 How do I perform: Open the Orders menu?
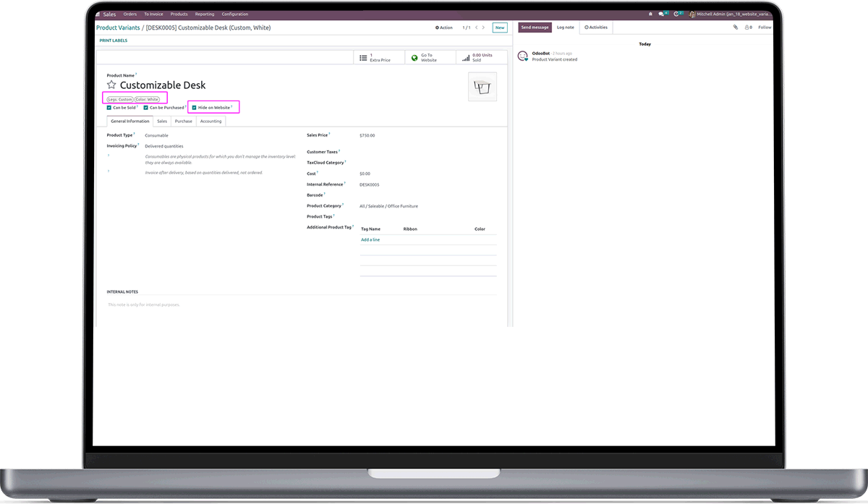(130, 14)
